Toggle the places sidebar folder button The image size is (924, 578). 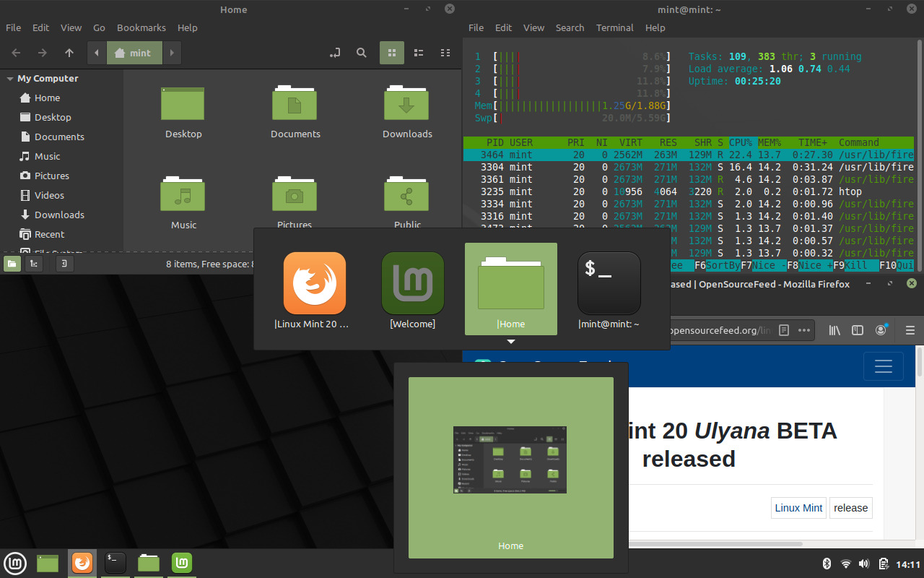coord(12,263)
